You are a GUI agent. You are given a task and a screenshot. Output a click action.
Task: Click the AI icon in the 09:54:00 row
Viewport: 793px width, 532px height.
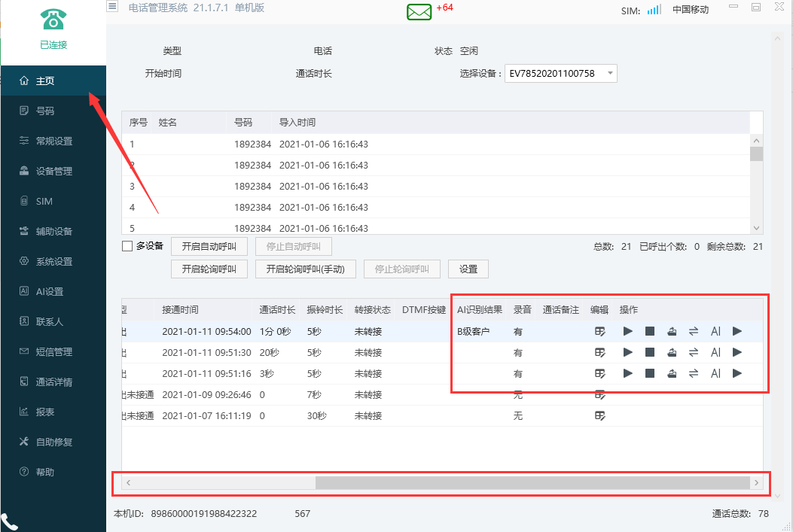715,331
